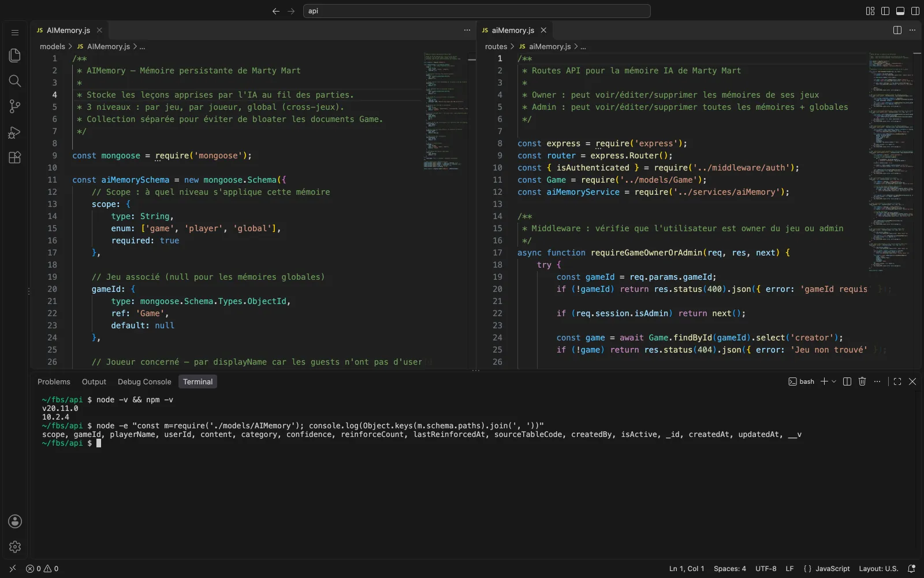Click Ln 1, Col 1 in status bar
Image resolution: width=924 pixels, height=578 pixels.
[x=687, y=569]
